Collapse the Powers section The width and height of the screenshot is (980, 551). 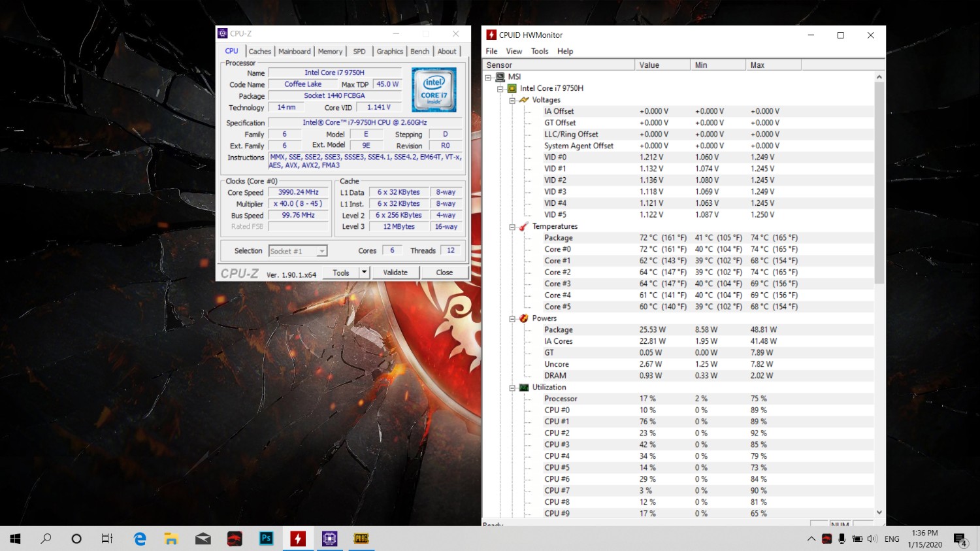[x=512, y=319]
